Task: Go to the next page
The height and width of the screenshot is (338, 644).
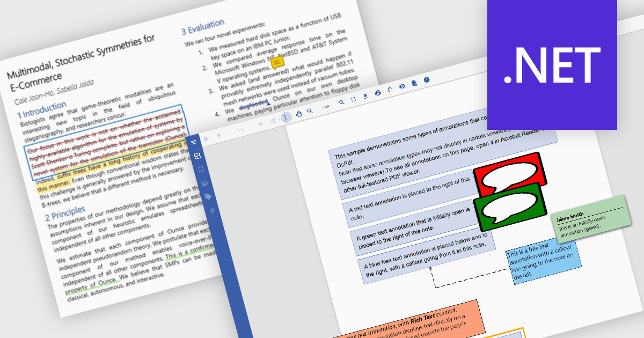Action: tap(260, 124)
